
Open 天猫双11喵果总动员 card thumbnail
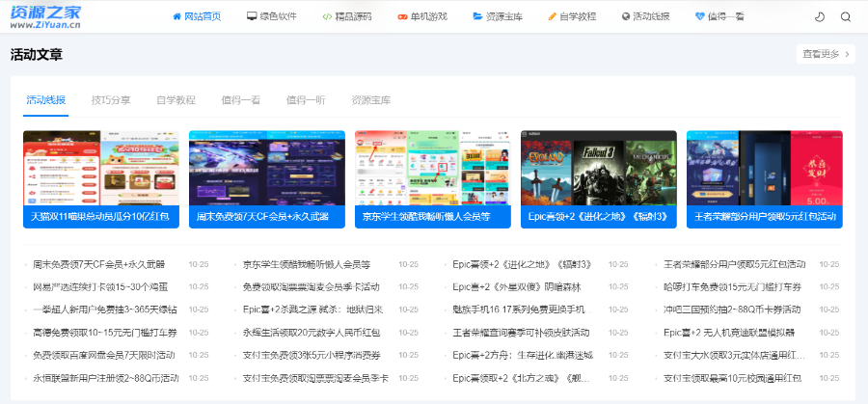[101, 168]
